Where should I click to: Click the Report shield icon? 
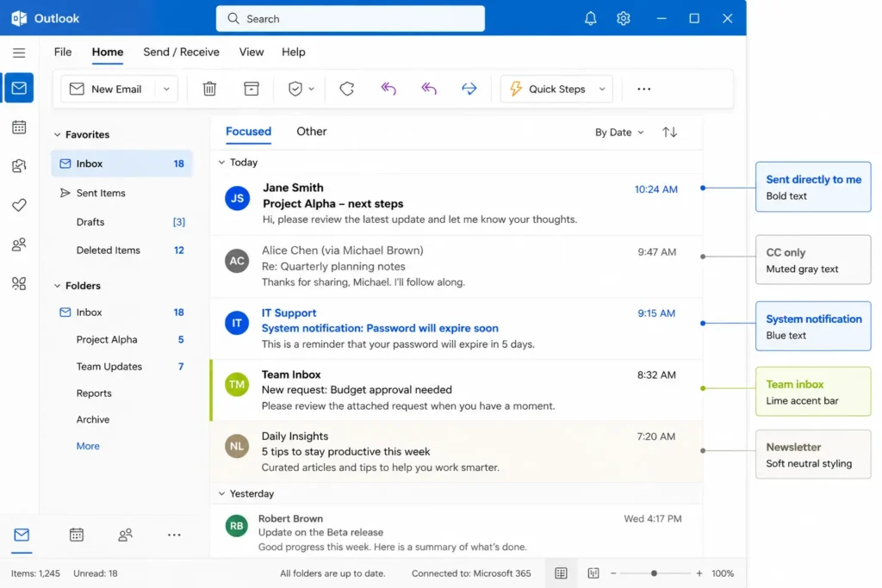295,89
